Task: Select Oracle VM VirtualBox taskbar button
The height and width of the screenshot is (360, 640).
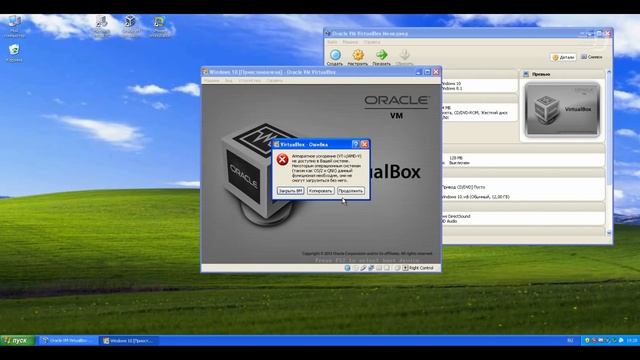Action: (x=68, y=340)
